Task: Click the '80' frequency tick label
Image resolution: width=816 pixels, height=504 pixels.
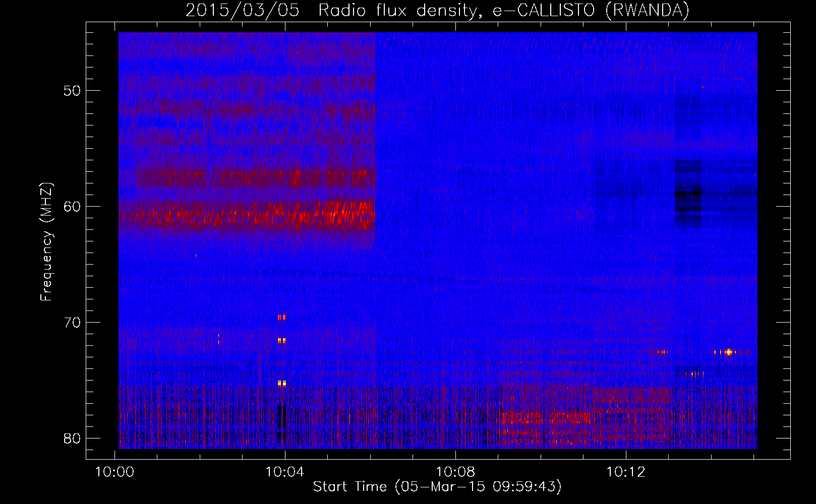Action: click(x=72, y=438)
